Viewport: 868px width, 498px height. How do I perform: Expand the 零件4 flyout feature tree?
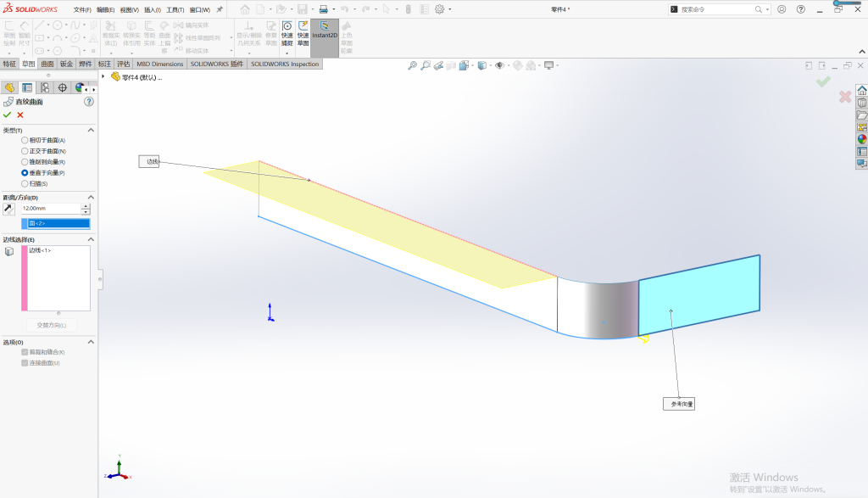tap(103, 76)
